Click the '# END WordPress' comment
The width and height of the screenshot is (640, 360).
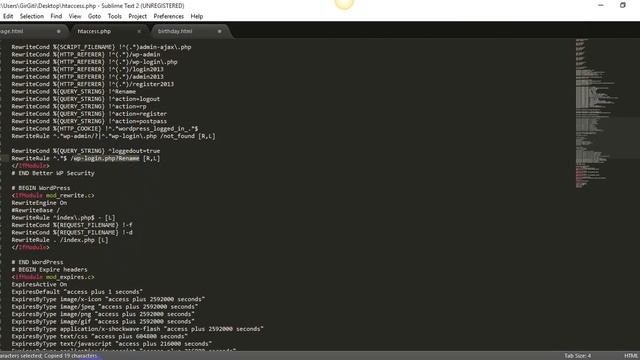38,262
